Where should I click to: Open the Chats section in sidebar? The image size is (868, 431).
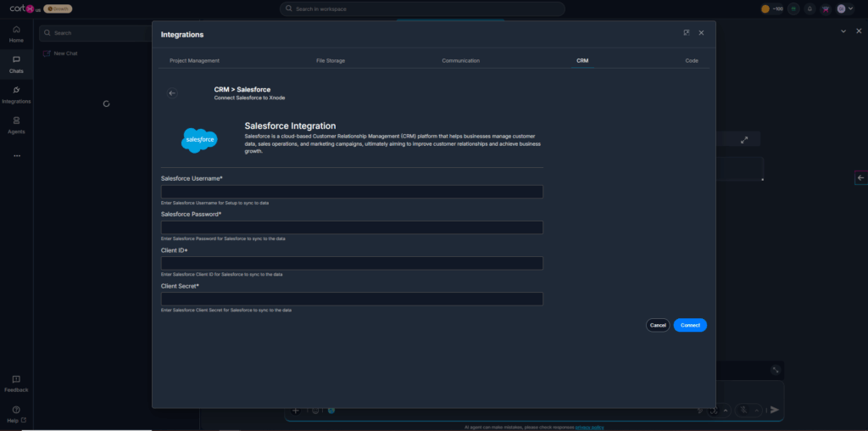[16, 64]
